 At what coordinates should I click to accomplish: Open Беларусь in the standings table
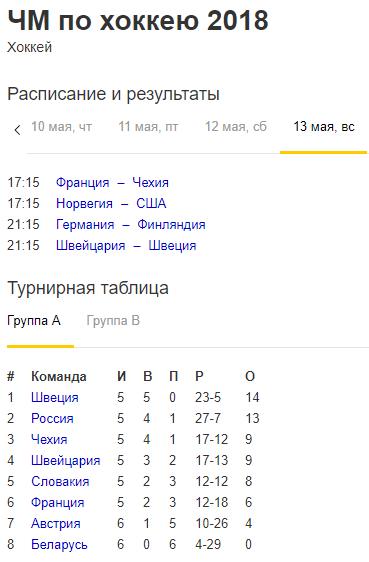(x=59, y=544)
